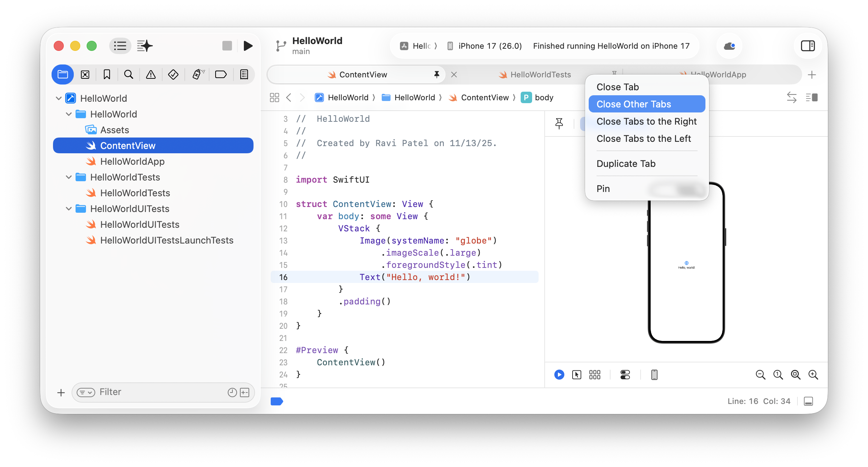Unpin the ContentView tab
Image resolution: width=868 pixels, height=467 pixels.
click(437, 74)
